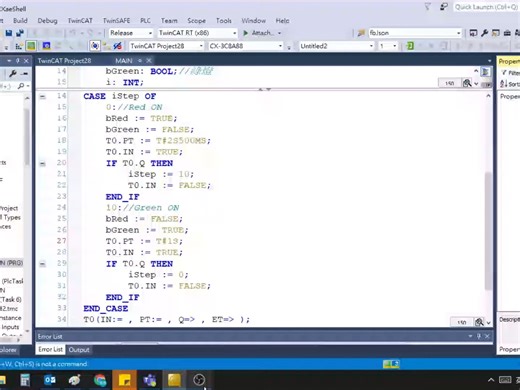The image size is (520, 390).
Task: Click the green PLC Login icon
Action: (x=410, y=46)
